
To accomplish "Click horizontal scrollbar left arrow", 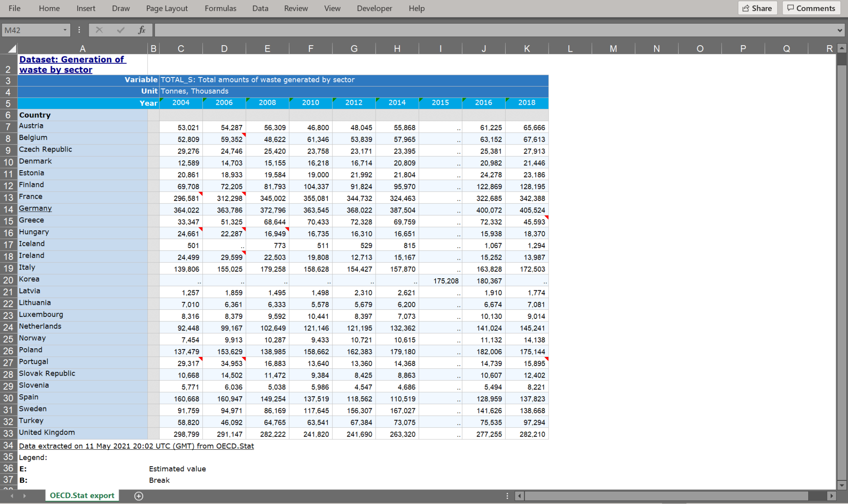I will 519,496.
